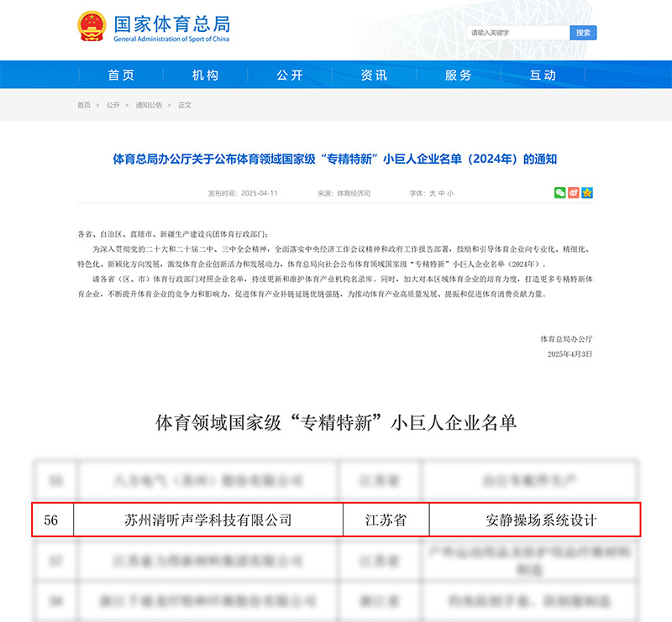672x622 pixels.
Task: Click the Weibo share icon
Action: coord(573,192)
